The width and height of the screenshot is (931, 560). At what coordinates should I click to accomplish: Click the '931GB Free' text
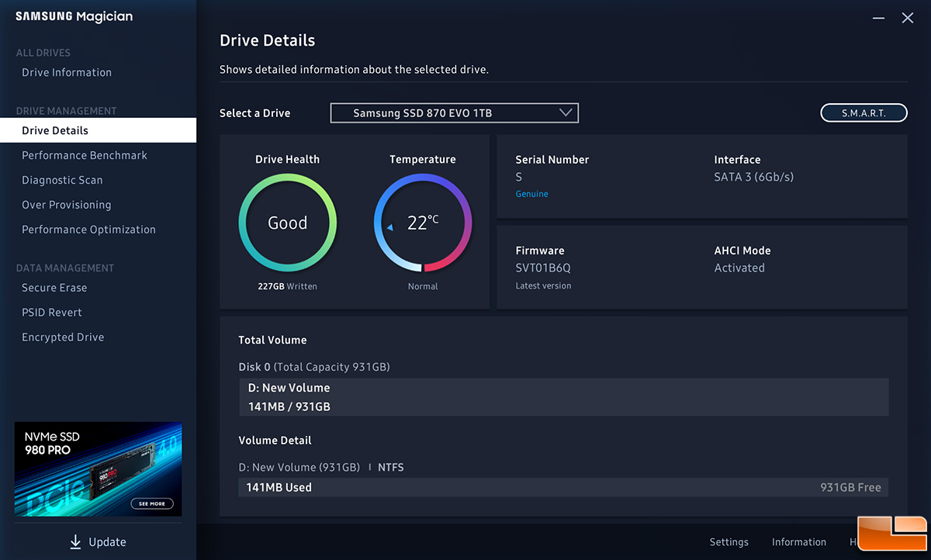click(850, 488)
